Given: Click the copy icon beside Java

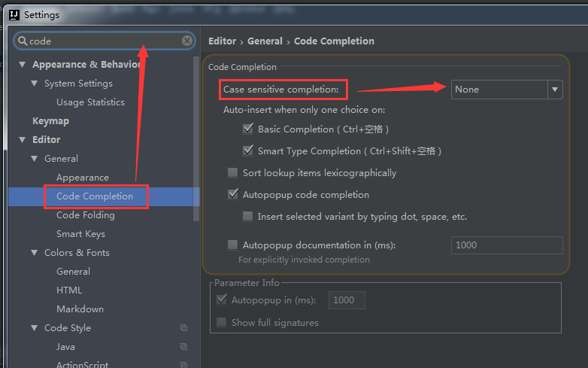Looking at the screenshot, I should [183, 347].
